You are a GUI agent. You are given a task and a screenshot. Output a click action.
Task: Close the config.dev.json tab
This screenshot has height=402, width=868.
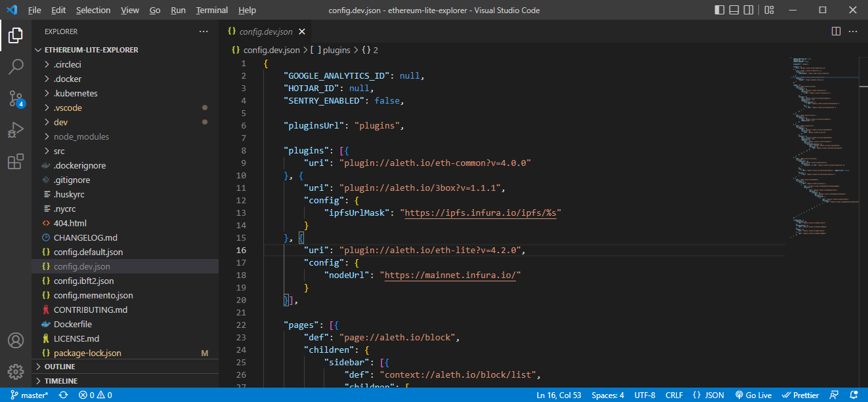coord(301,31)
